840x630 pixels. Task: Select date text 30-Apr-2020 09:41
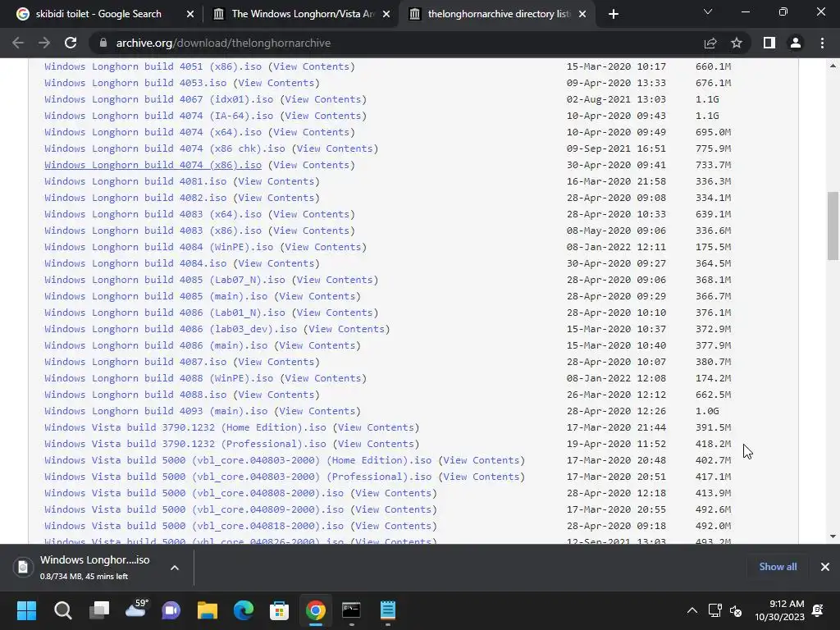616,165
